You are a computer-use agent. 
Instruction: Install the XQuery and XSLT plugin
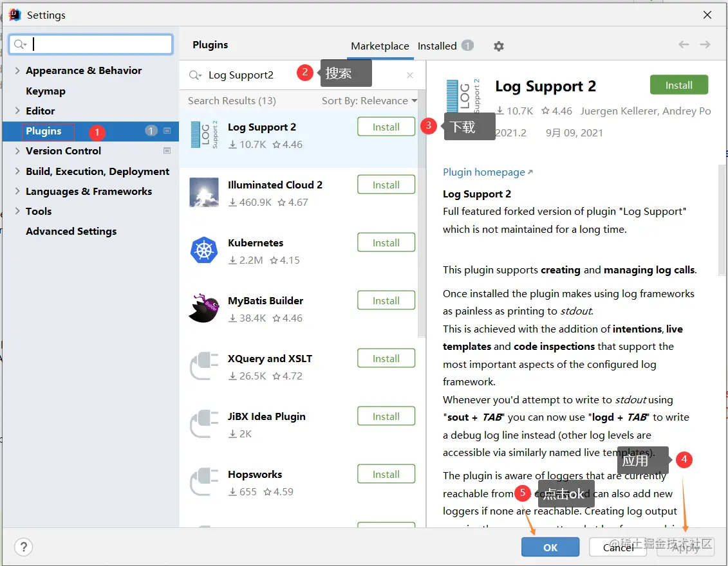pos(386,358)
